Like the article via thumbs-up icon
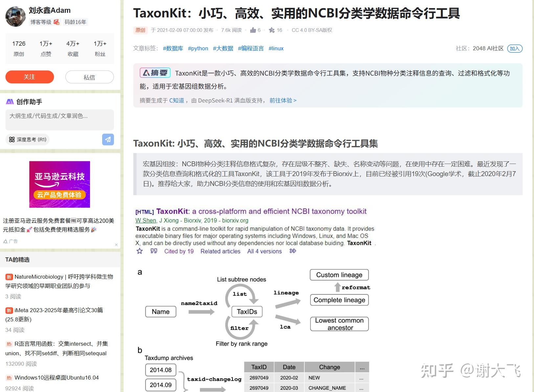This screenshot has height=392, width=534. click(x=253, y=30)
